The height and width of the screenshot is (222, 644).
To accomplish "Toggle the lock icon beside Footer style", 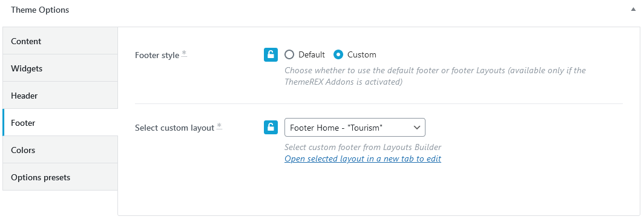I will [271, 54].
